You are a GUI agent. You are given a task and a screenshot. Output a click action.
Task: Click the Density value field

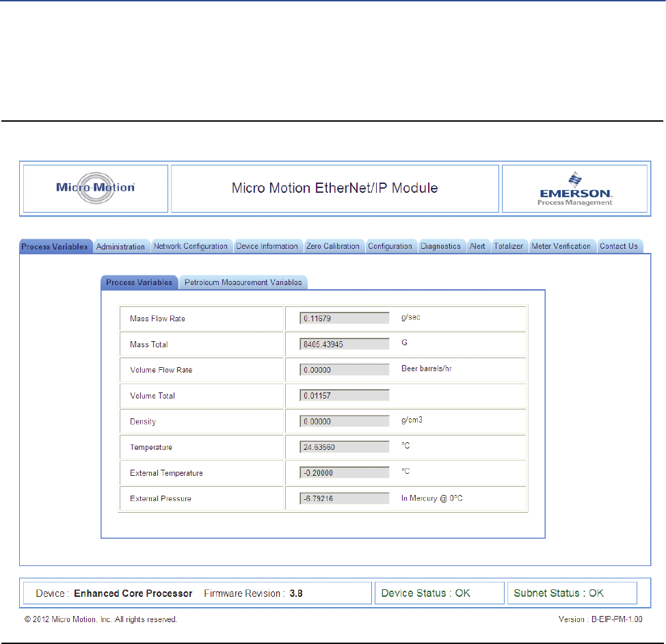345,421
